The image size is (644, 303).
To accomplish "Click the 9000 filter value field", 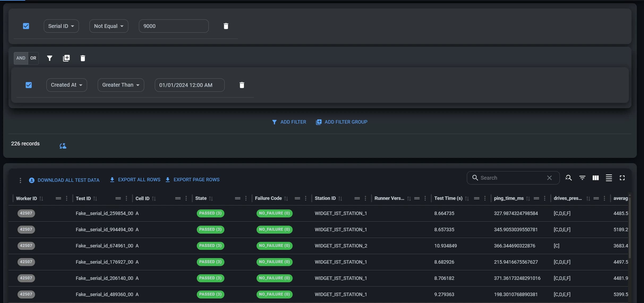I will 174,26.
